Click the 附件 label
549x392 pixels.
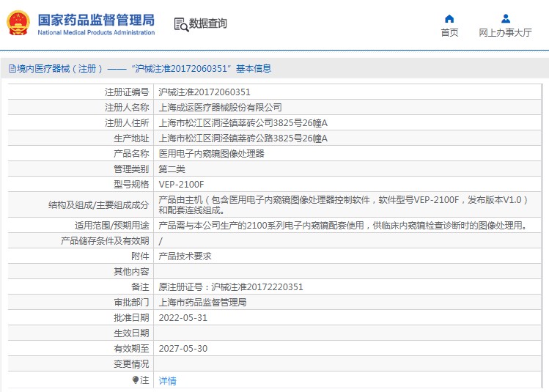141,256
